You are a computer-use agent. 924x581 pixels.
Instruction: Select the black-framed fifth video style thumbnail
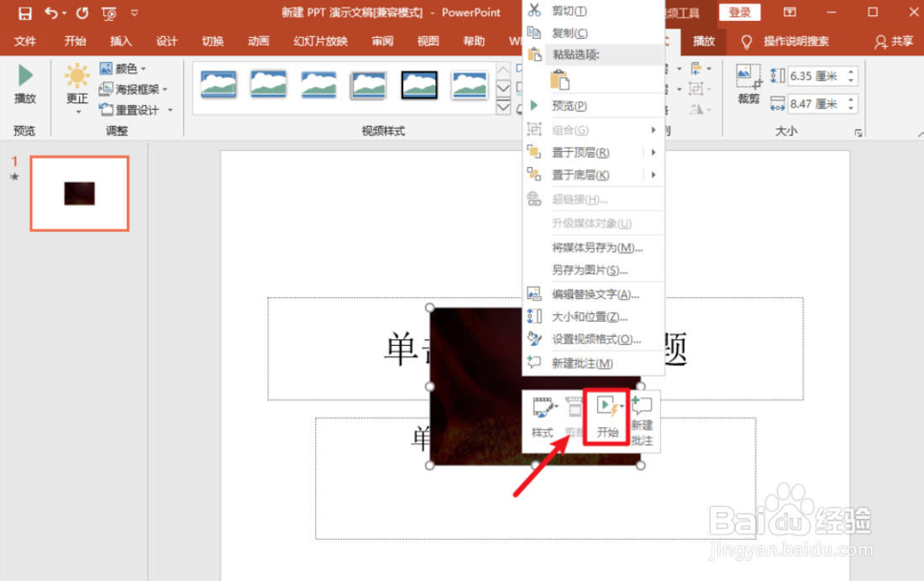(419, 85)
